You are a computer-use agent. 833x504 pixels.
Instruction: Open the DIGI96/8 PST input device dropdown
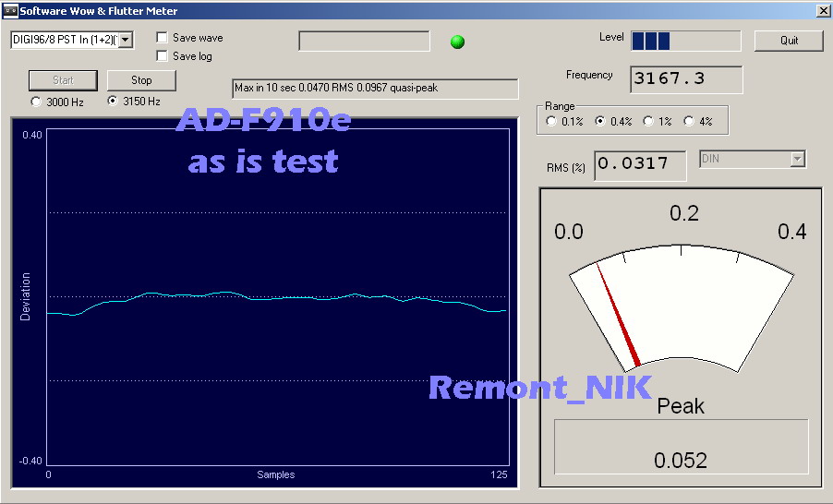click(126, 40)
